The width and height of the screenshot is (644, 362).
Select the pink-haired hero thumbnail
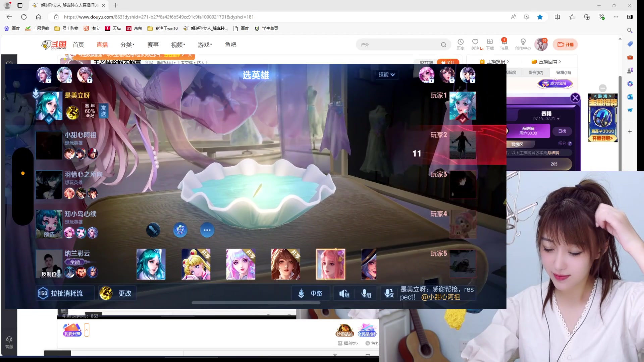click(x=330, y=264)
